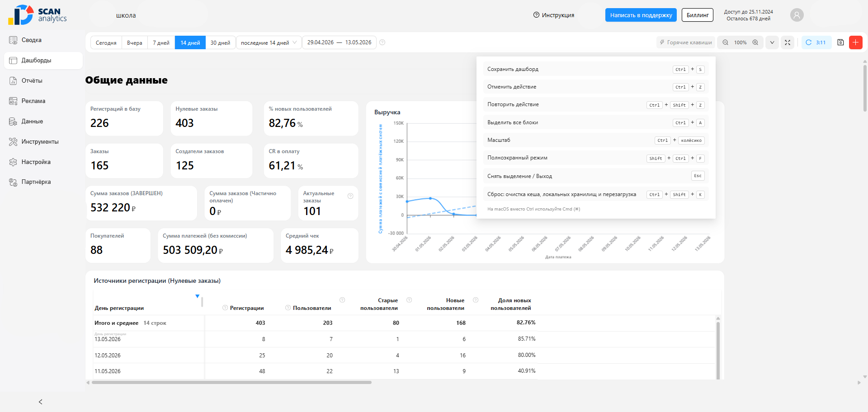Click the horizontal scrollbar under the table

pos(231,383)
